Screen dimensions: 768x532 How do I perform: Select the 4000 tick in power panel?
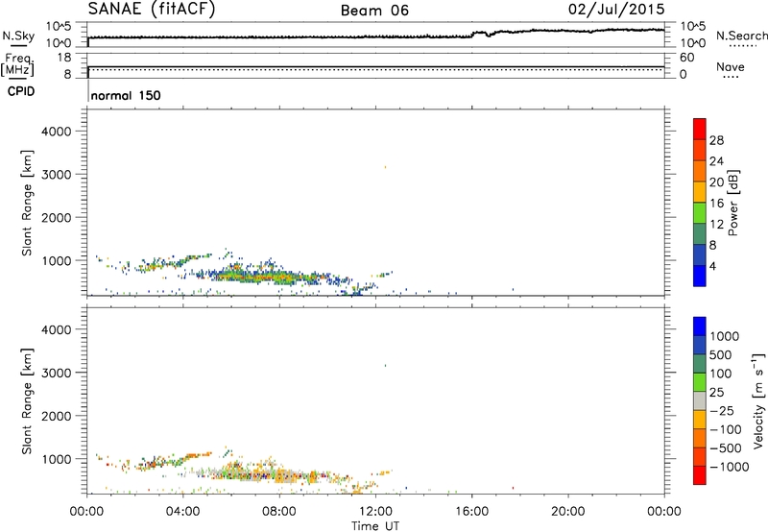point(57,132)
